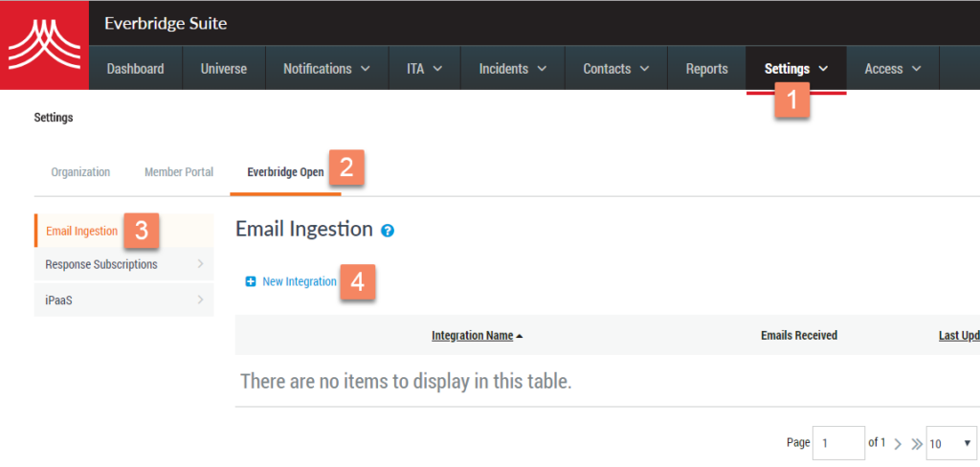Click the Integration Name sort arrow

520,336
